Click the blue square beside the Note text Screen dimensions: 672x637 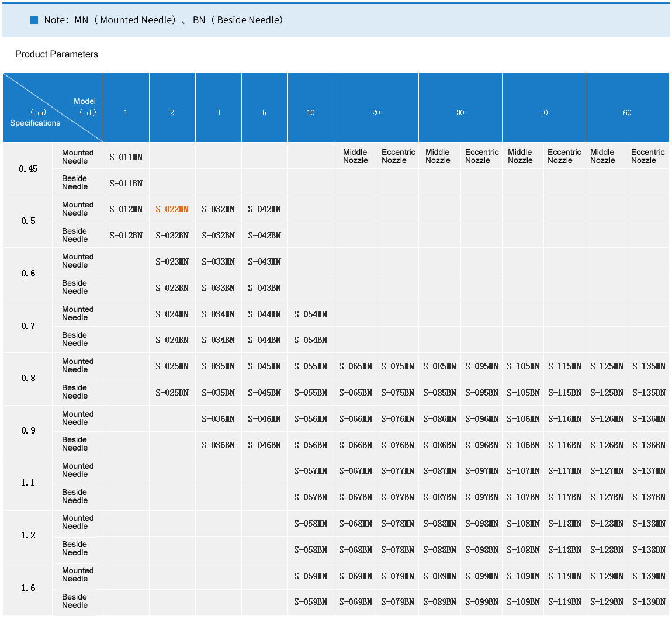click(x=34, y=20)
